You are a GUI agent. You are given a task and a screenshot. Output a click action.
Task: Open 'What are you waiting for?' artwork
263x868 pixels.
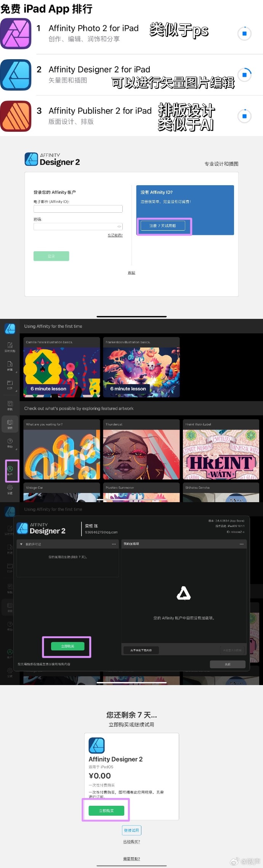coord(62,450)
